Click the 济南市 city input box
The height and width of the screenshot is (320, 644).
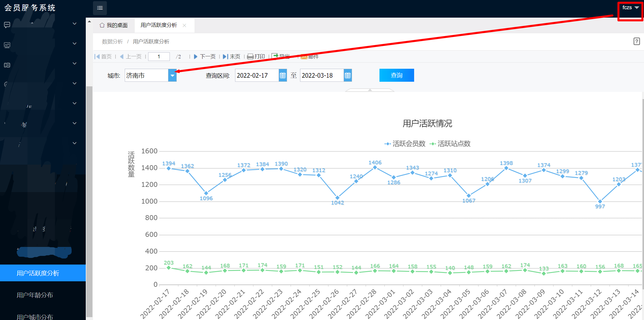point(146,75)
